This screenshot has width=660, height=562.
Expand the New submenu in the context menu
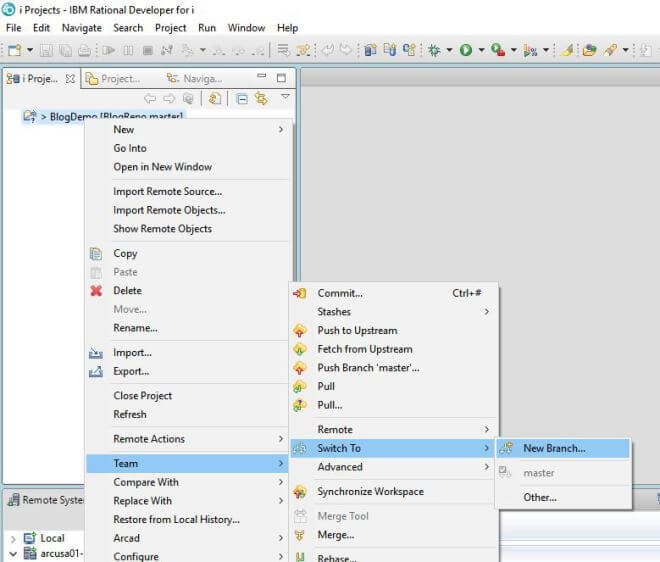(x=187, y=130)
